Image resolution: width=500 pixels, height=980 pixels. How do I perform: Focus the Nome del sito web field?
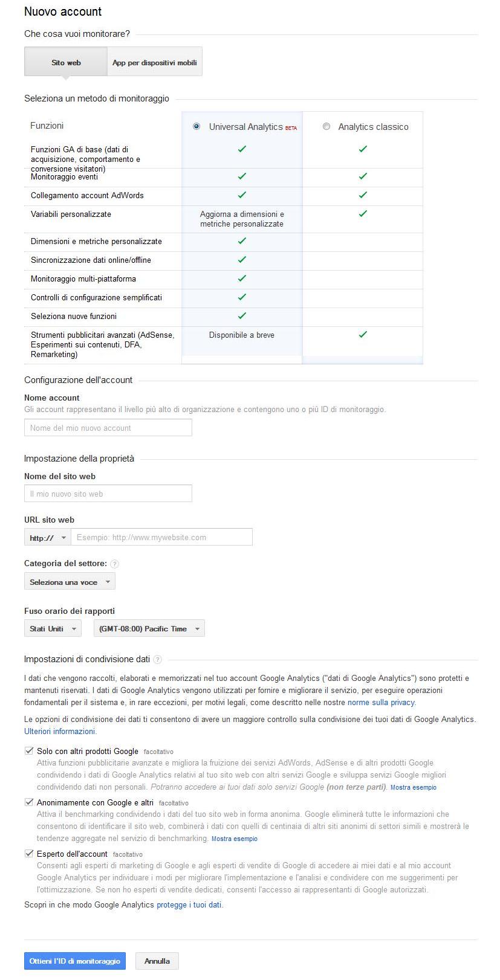108,494
